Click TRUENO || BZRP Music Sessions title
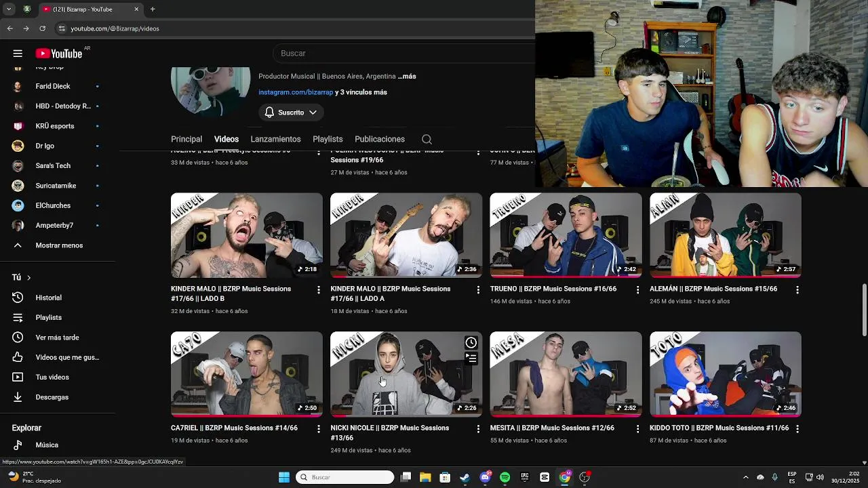Screen dimensions: 868x488 tap(553, 289)
